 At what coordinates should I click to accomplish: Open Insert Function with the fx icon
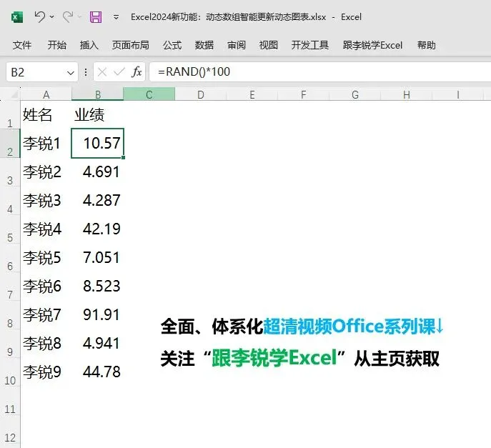pos(137,72)
